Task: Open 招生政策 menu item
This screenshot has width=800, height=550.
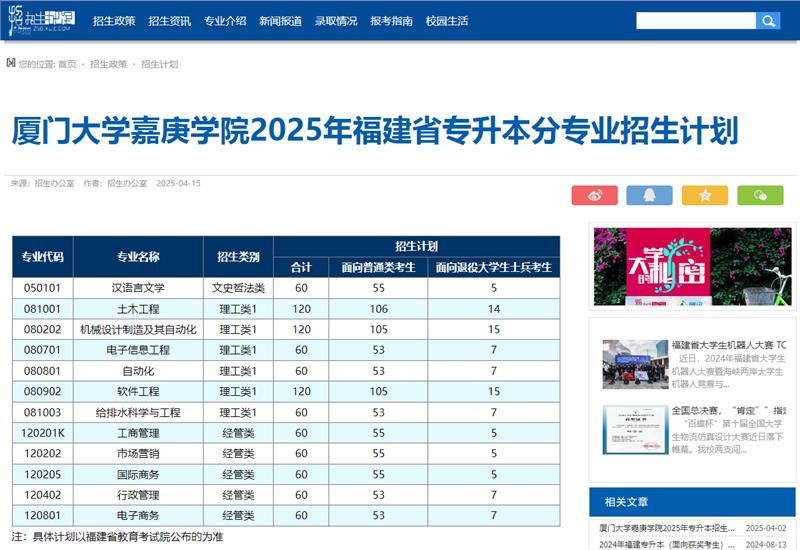Action: (114, 21)
